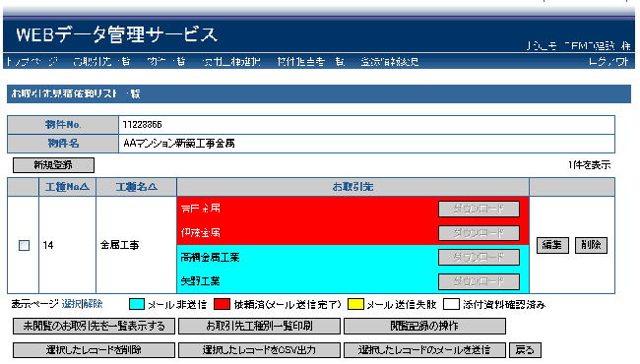The height and width of the screenshot is (364, 640).
Task: Click 未閲覧のお取引先を一覧表示する button
Action: [94, 326]
